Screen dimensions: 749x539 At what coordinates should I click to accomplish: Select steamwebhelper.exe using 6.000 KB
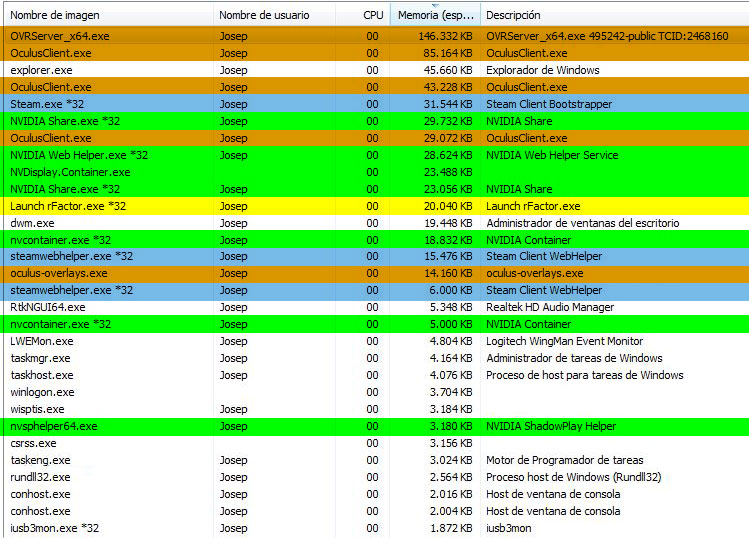376,290
